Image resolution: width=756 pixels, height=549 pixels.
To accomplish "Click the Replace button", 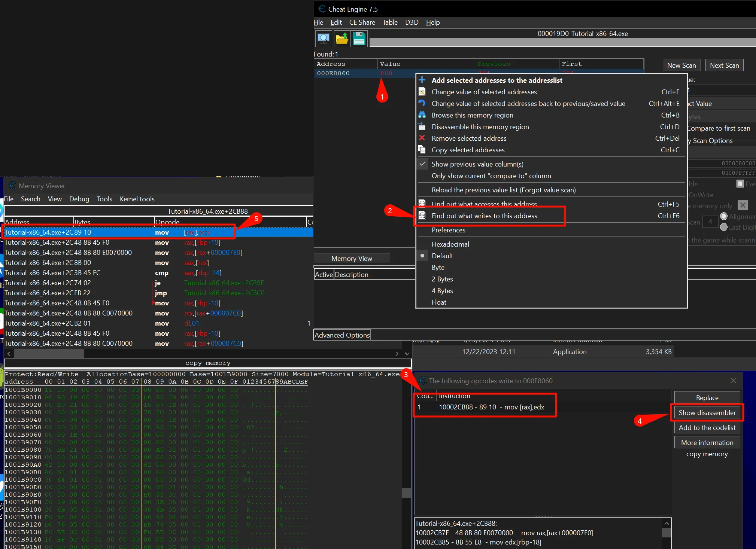I will (x=707, y=397).
